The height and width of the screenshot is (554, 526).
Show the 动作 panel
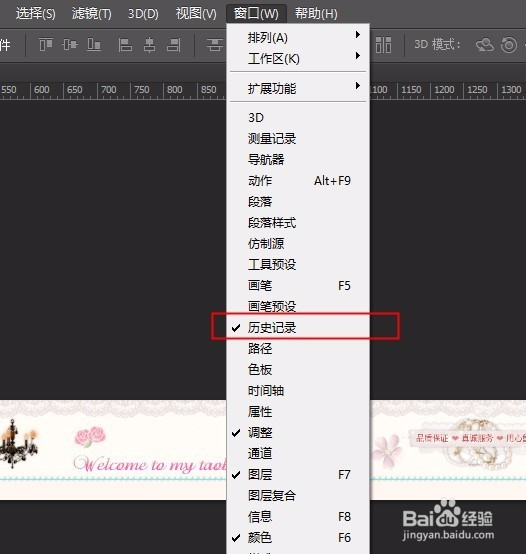pos(298,181)
